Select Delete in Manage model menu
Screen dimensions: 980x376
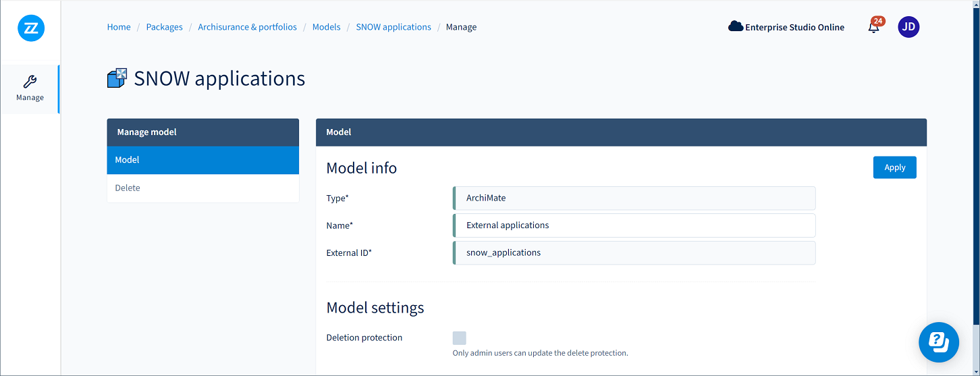(202, 188)
